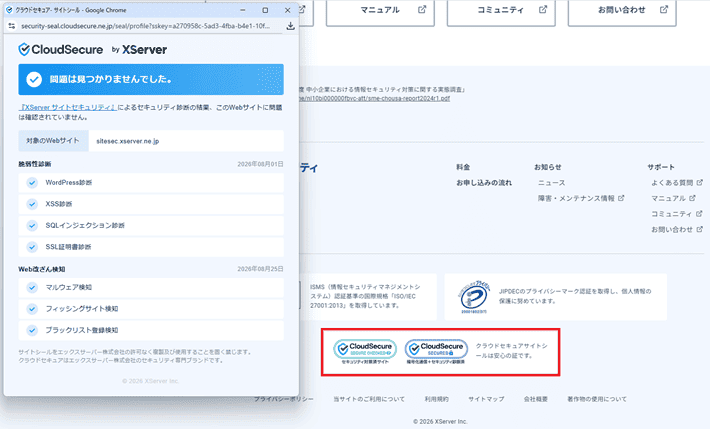Open ニュース footer link
Viewport: 710px width, 429px height.
[x=552, y=183]
